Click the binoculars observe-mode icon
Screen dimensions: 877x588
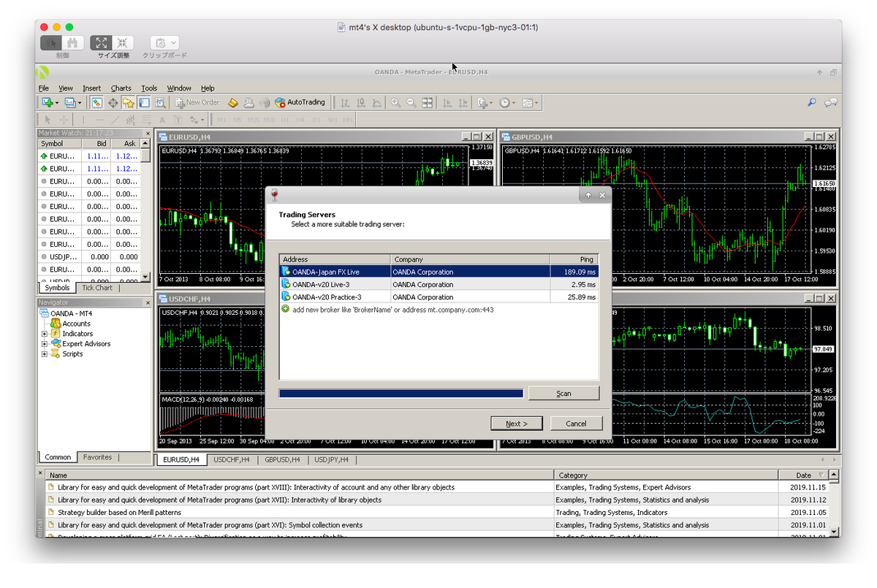72,43
